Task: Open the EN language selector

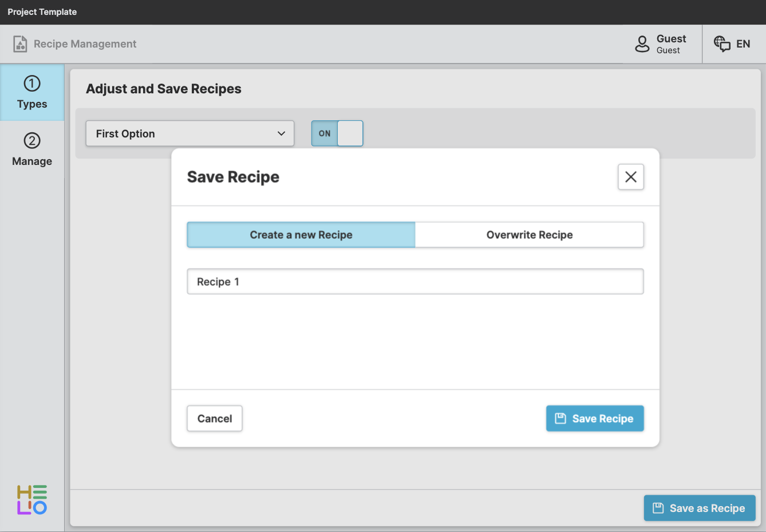Action: 743,44
